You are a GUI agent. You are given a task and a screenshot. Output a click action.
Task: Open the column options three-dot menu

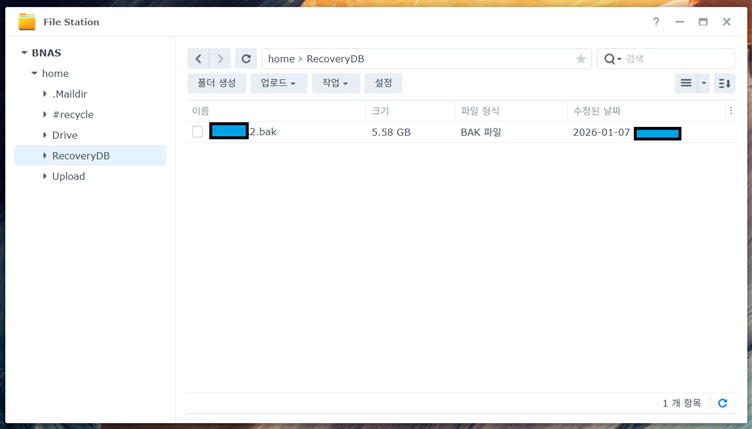pos(731,111)
